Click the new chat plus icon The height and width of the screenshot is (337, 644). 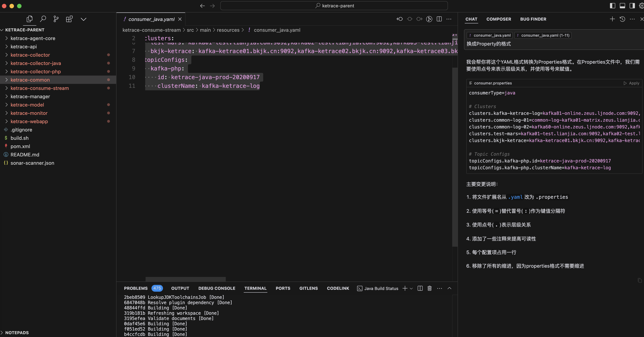tap(612, 19)
